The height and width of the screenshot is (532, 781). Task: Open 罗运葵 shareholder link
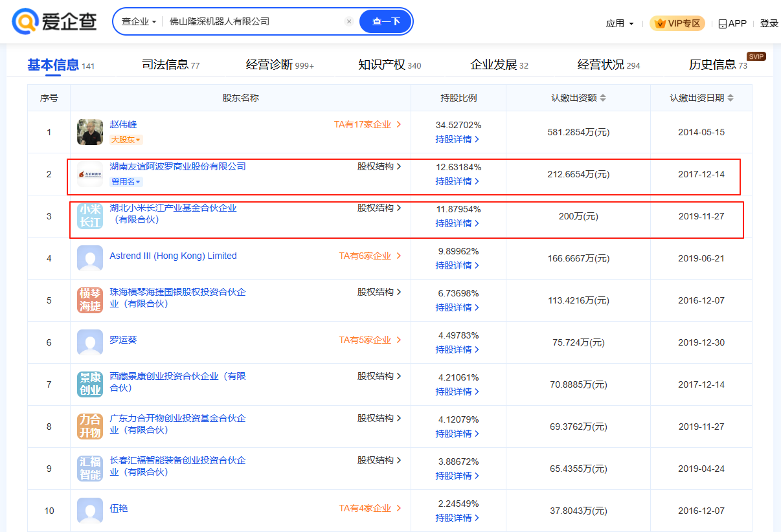coord(123,340)
